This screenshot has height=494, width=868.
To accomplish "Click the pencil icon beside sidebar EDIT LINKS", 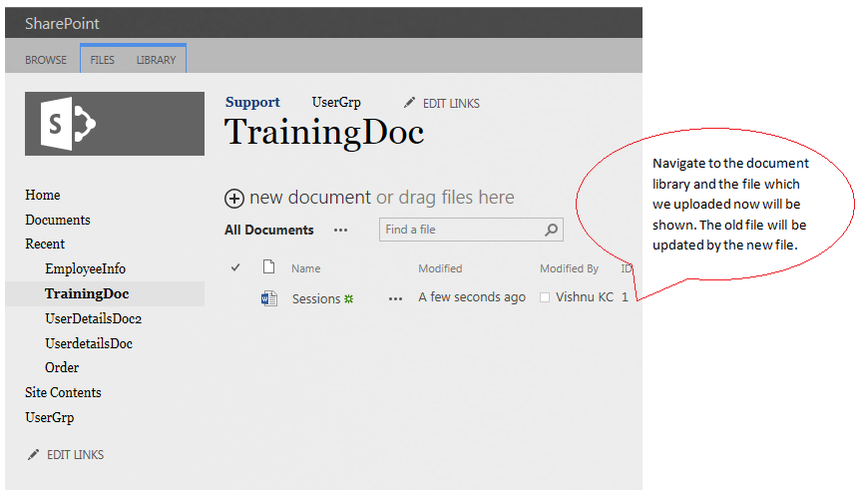I will (33, 455).
